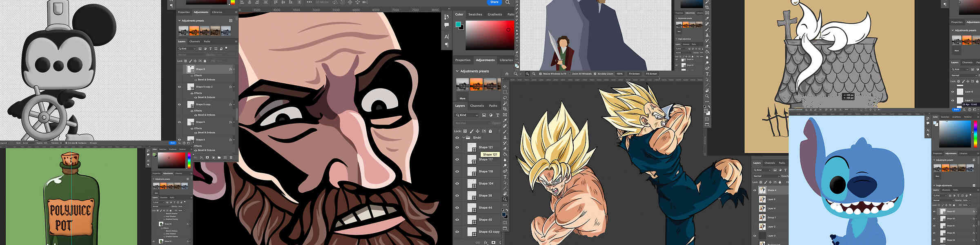Viewport: 980px width, 245px height.
Task: Select the Move tool in Dragon Ball window
Action: click(505, 87)
